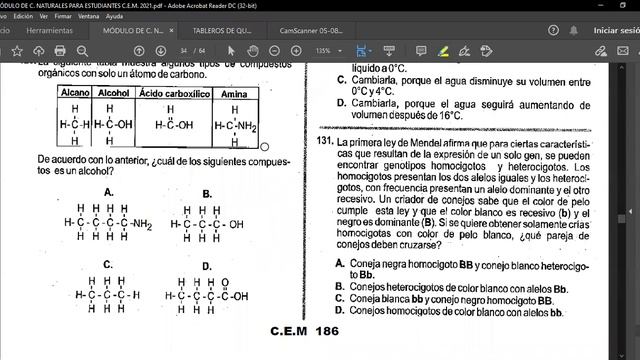The image size is (640, 360).
Task: Zoom in with the plus icon
Action: coord(296,51)
